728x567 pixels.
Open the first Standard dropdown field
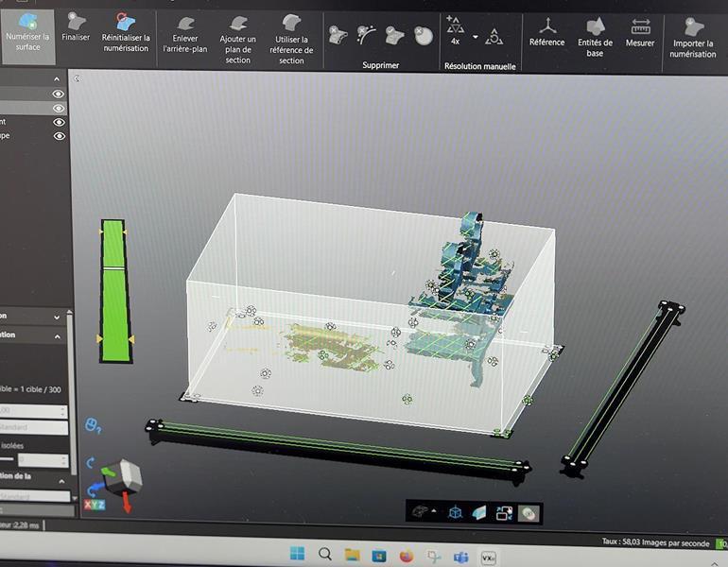click(33, 427)
